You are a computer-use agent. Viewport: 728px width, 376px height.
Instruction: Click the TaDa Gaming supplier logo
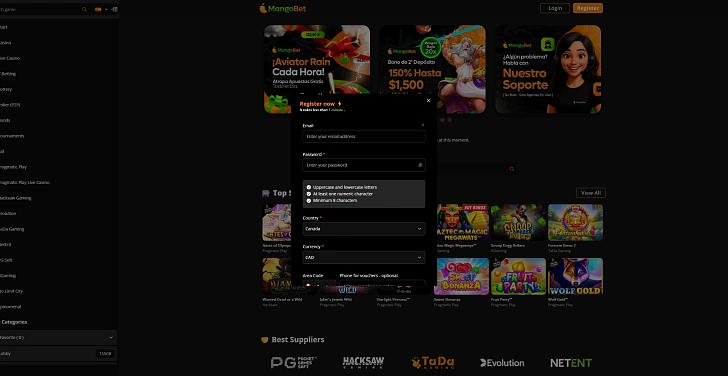[433, 363]
